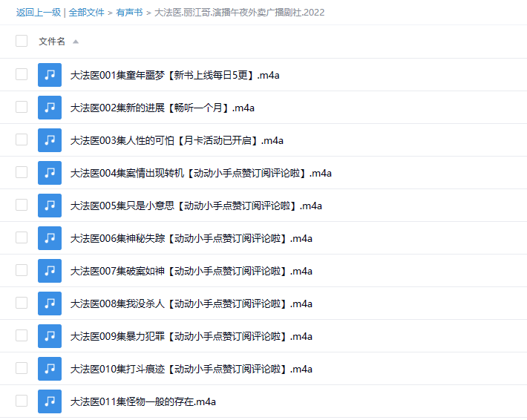The image size is (527, 420).
Task: Click the audio icon next to 大法医008集我没杀人
Action: (50, 303)
